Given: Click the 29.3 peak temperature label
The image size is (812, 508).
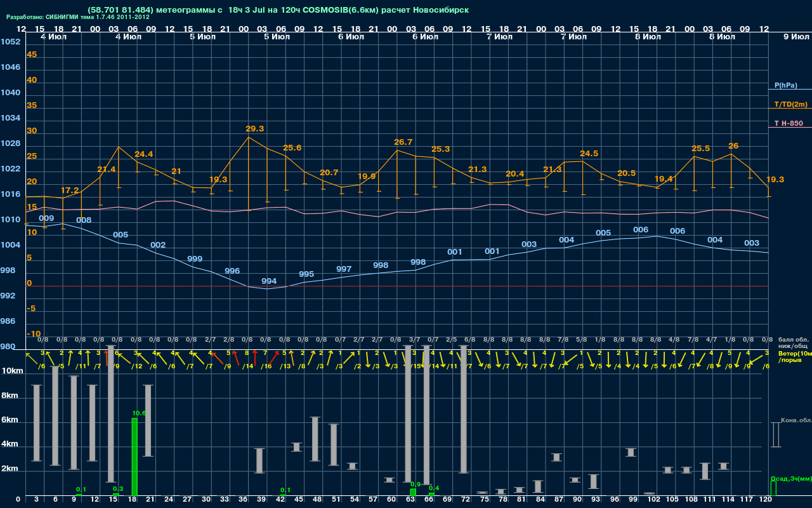Looking at the screenshot, I should (x=254, y=129).
